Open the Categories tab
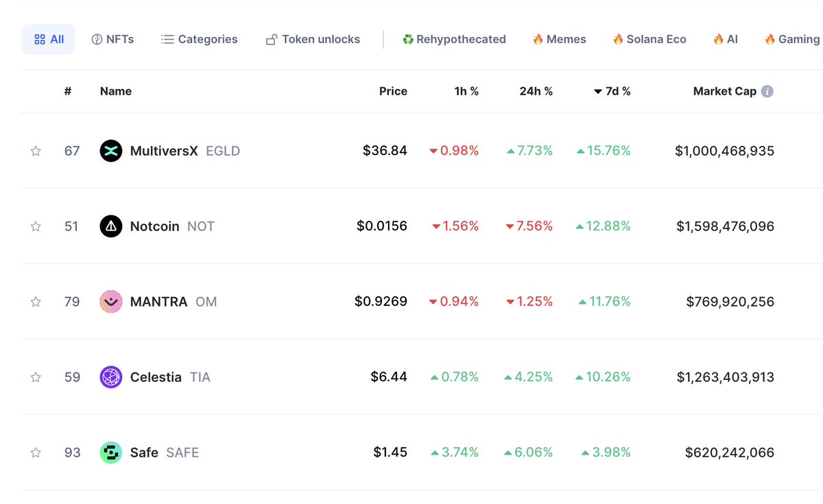 (200, 39)
